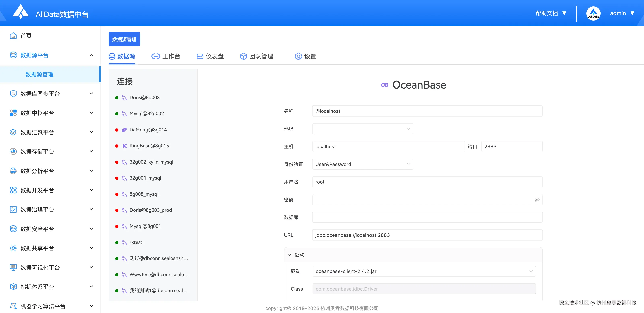The height and width of the screenshot is (313, 644).
Task: Collapse the 数据源平台 menu chevron
Action: (91, 55)
